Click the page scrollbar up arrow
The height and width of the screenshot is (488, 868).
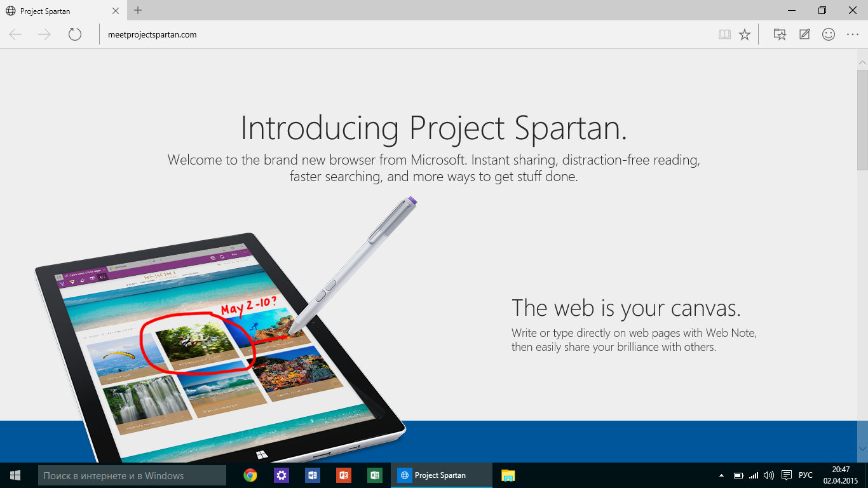(862, 62)
